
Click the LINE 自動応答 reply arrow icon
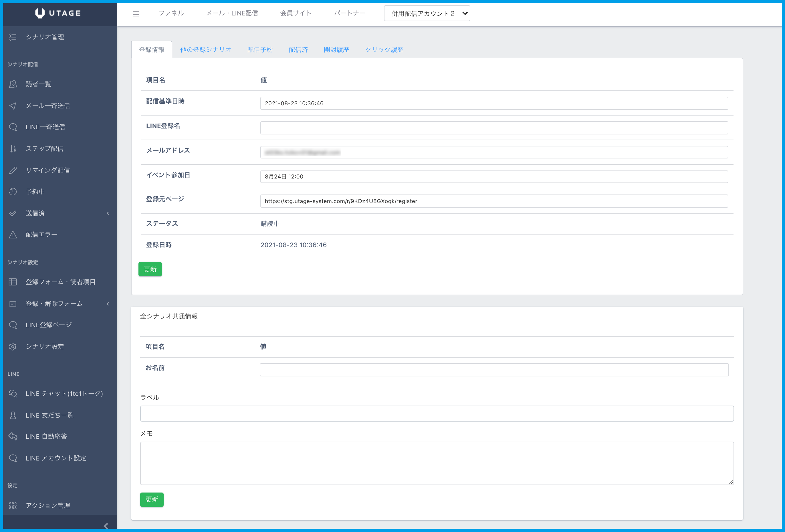pyautogui.click(x=13, y=436)
